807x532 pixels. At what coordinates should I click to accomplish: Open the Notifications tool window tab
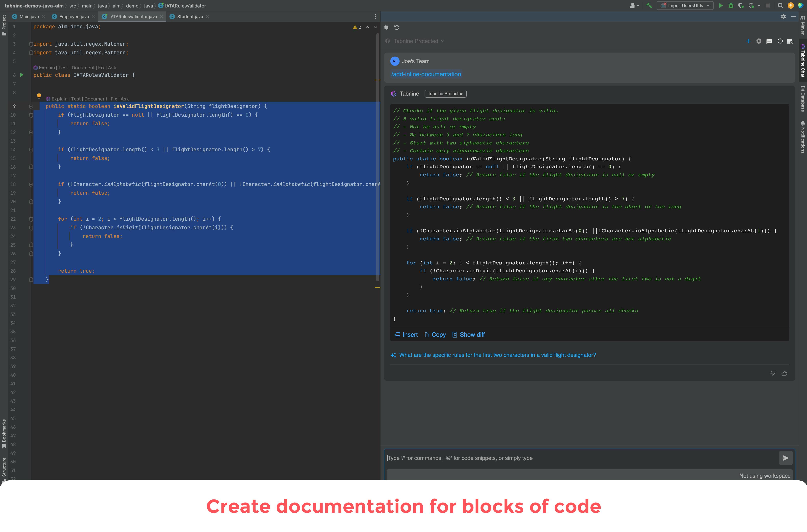(803, 137)
